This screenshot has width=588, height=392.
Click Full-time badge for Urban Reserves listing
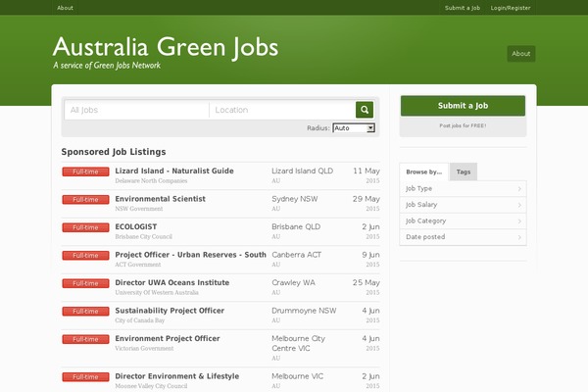[85, 256]
